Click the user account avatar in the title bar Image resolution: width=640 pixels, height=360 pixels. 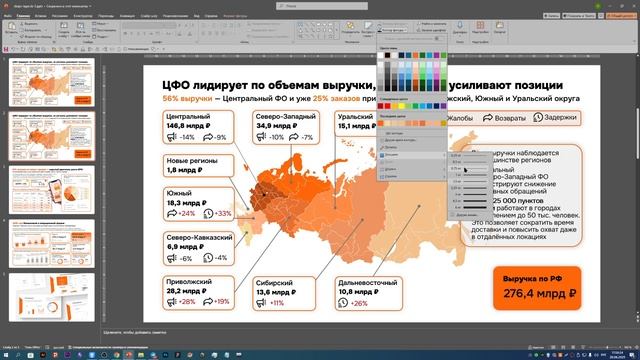click(x=598, y=6)
